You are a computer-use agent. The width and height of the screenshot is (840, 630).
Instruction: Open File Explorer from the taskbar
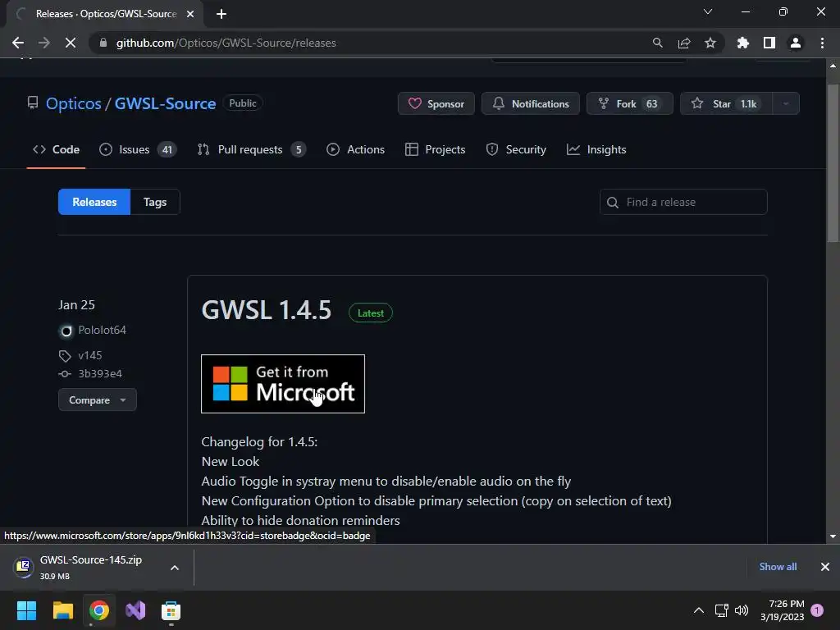pyautogui.click(x=62, y=610)
